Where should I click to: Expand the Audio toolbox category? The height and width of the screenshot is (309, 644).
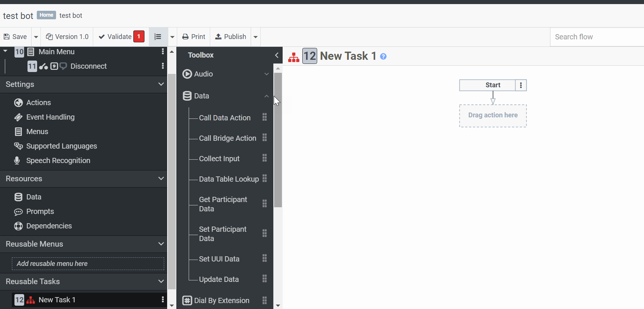(x=266, y=74)
